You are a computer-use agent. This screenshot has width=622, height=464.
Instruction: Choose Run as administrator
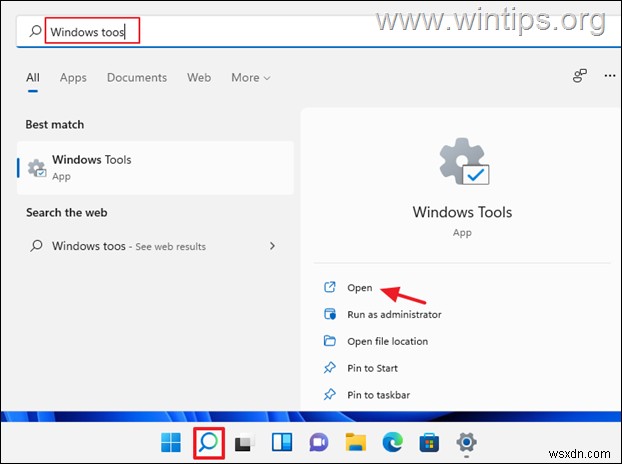(394, 314)
